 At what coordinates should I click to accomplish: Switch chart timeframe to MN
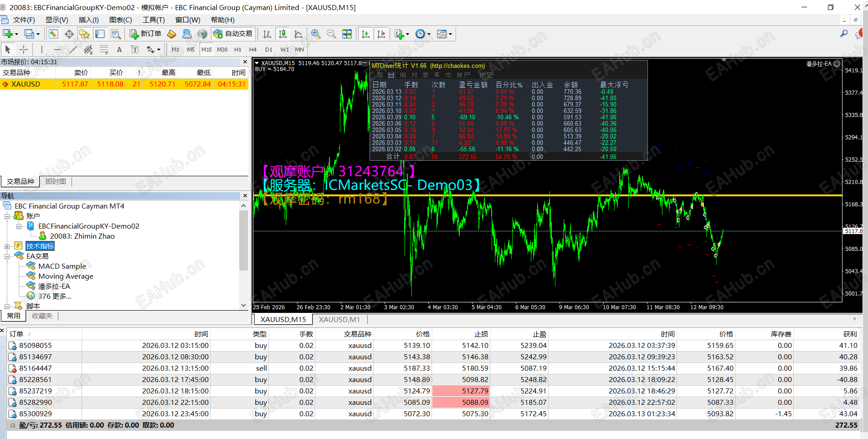(x=299, y=49)
